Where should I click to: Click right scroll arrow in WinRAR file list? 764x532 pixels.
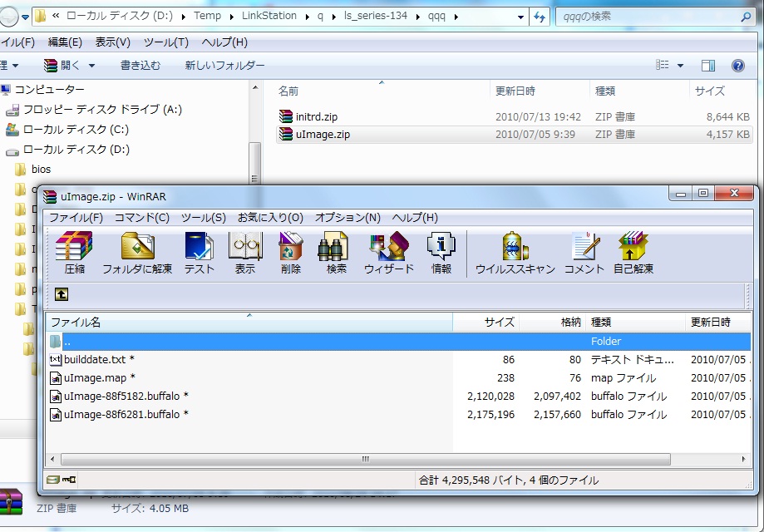tap(743, 459)
